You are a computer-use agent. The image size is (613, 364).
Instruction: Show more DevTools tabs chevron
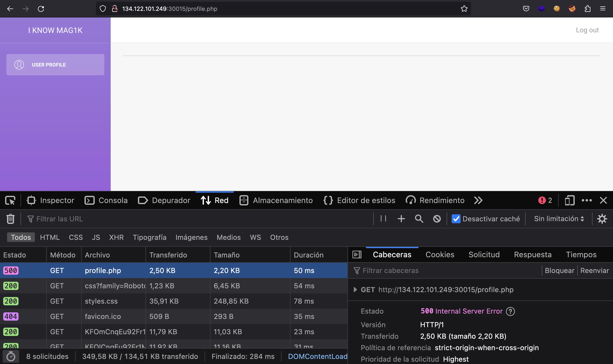click(478, 200)
